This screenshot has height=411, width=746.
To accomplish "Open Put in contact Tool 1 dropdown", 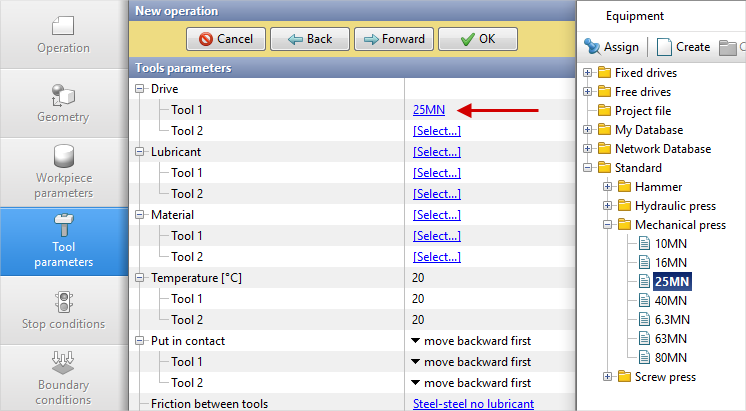I will point(471,362).
